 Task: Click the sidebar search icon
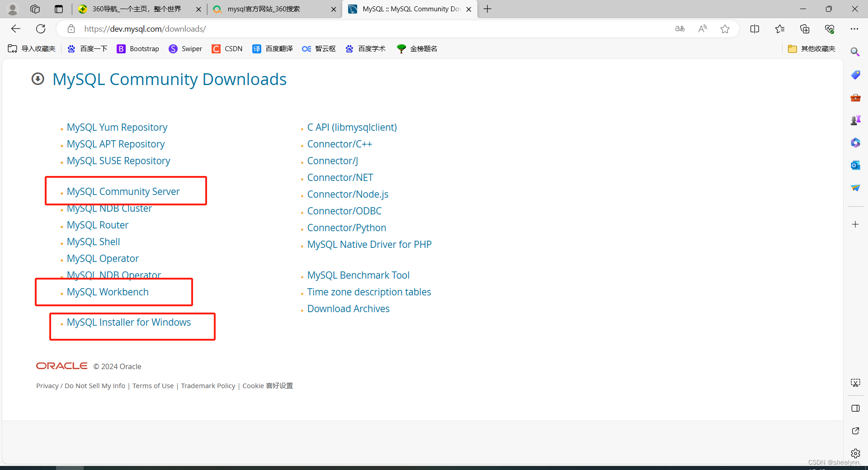click(x=855, y=52)
